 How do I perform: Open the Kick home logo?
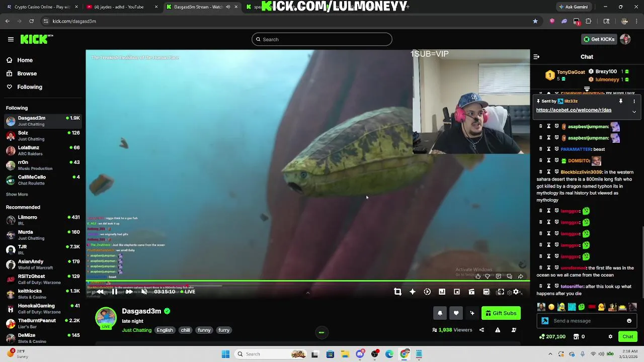tap(37, 39)
